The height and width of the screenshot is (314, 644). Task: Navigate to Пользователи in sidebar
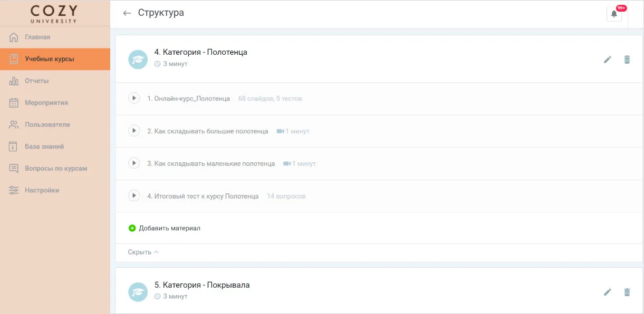coord(47,125)
